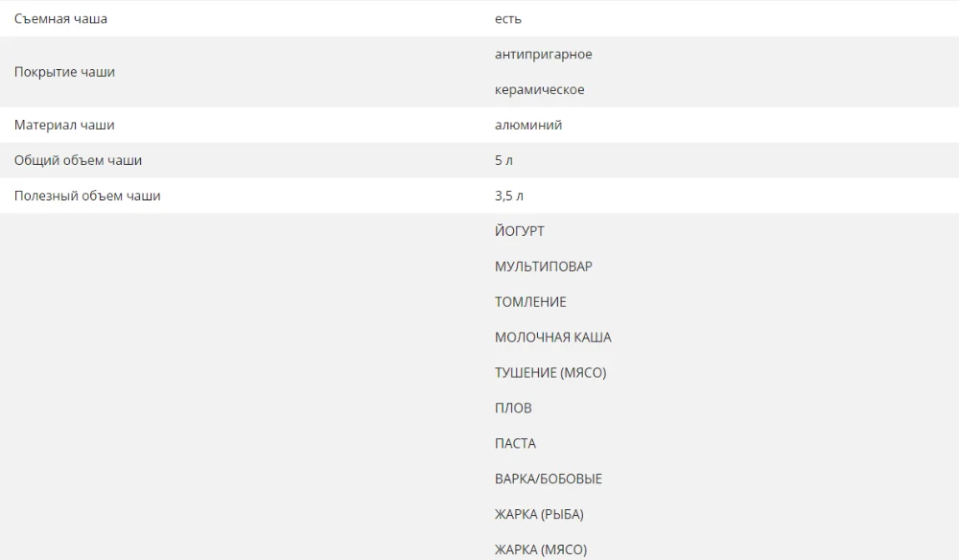Select the 'керамическое' coating value
959x560 pixels.
539,90
